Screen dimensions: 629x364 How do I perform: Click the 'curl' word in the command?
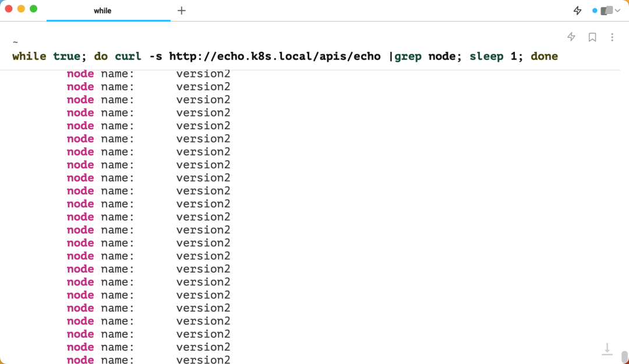128,56
